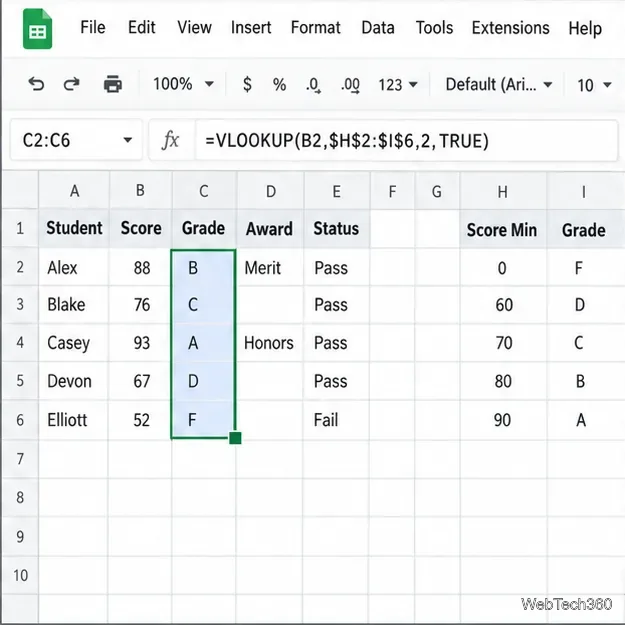
Task: Select row 7 header
Action: click(x=20, y=459)
